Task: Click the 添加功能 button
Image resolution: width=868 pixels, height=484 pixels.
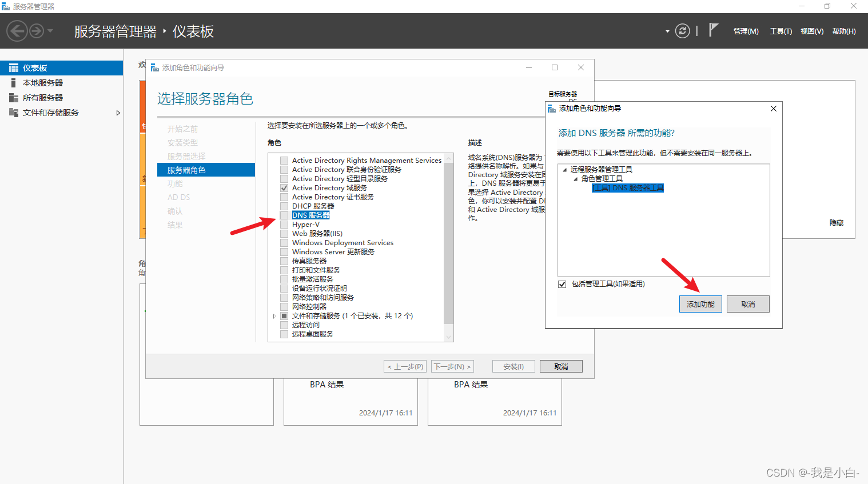Action: (700, 304)
